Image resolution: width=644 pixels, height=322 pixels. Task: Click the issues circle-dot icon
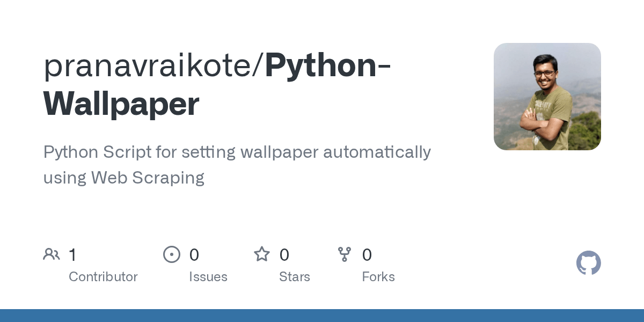[172, 254]
